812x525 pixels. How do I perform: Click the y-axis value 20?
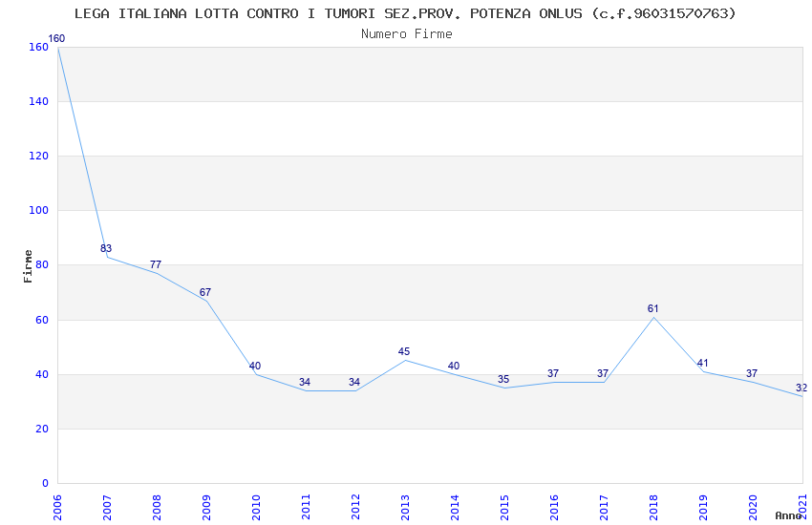tap(42, 429)
